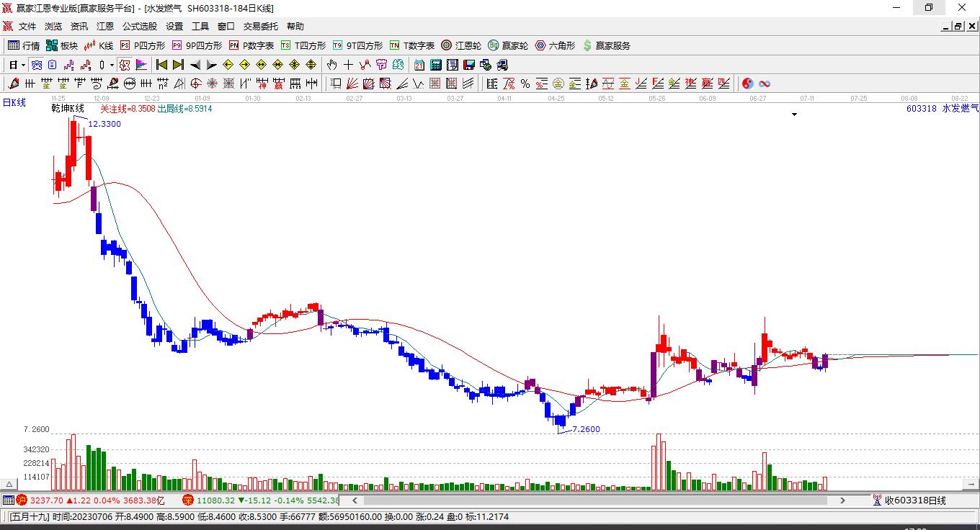Click the orange 深 Shenzhen index icon

[x=187, y=500]
